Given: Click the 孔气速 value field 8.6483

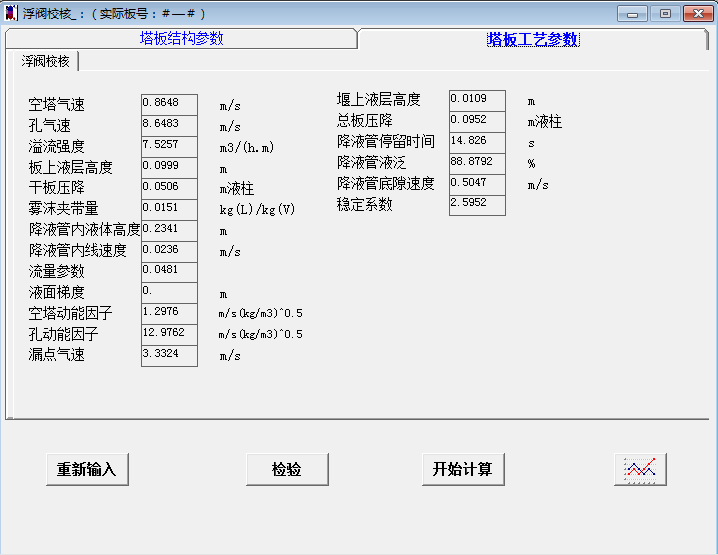Looking at the screenshot, I should coord(169,125).
